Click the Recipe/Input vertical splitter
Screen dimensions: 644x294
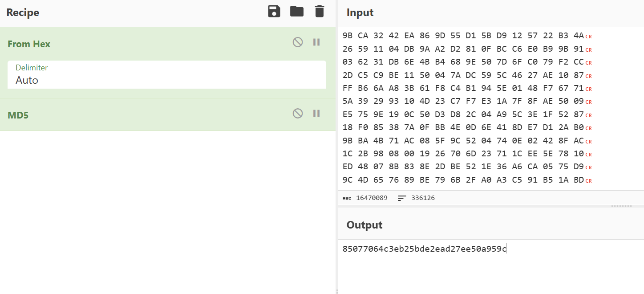pos(337,147)
